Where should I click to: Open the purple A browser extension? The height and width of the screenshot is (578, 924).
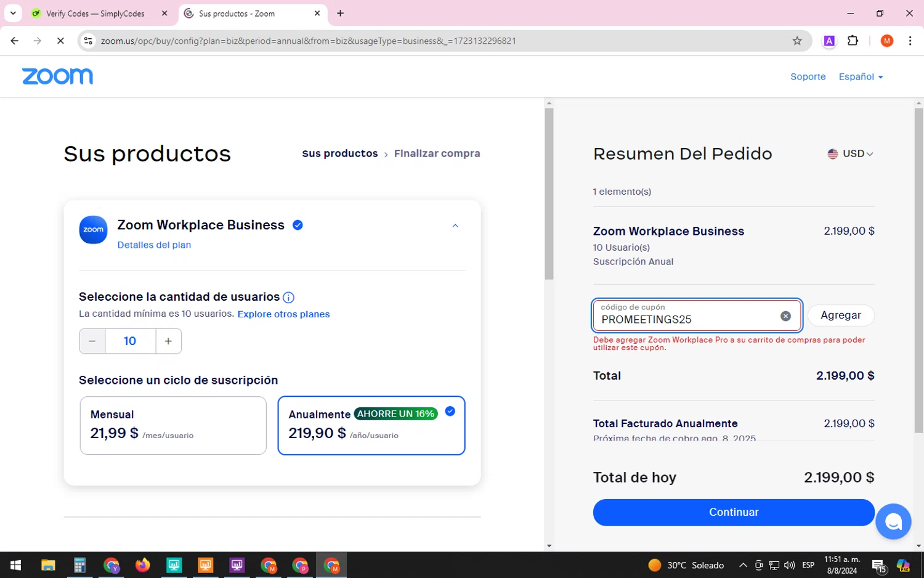(829, 41)
